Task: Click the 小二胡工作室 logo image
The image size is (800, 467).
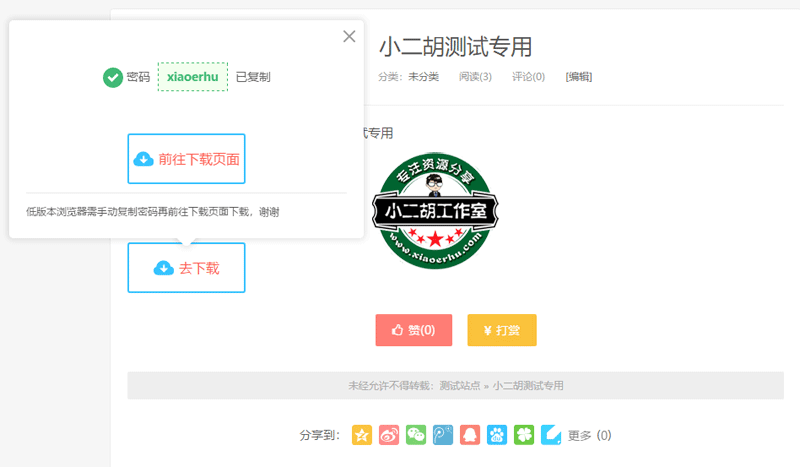Action: tap(435, 210)
